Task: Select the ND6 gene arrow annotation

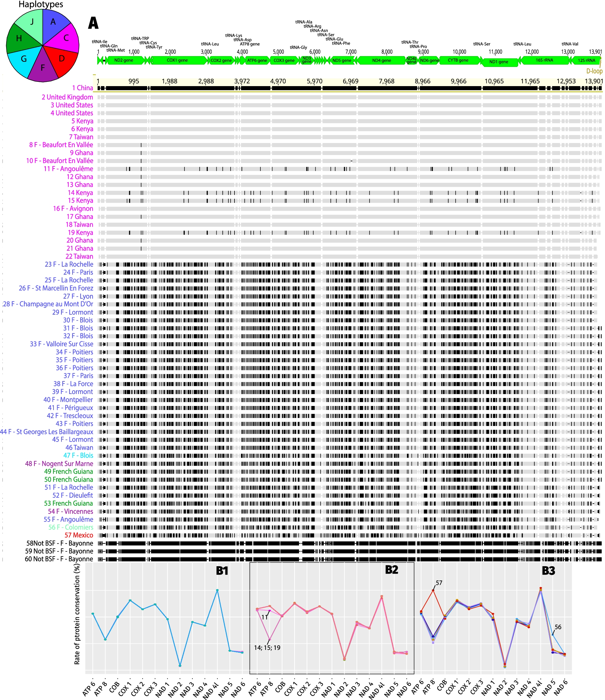Action: click(x=429, y=61)
